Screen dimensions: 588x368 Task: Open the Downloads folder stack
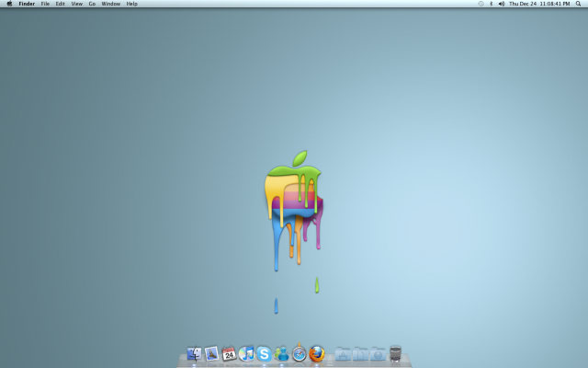(378, 354)
